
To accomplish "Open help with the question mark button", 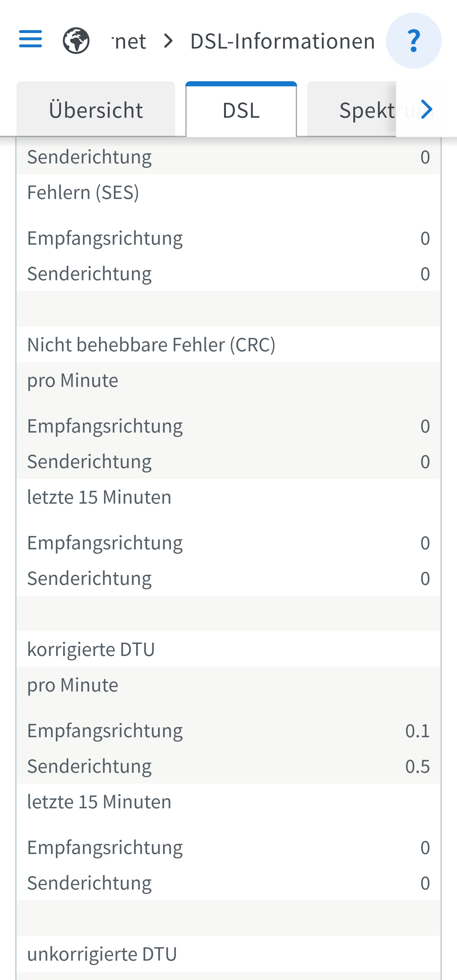I will click(x=414, y=41).
